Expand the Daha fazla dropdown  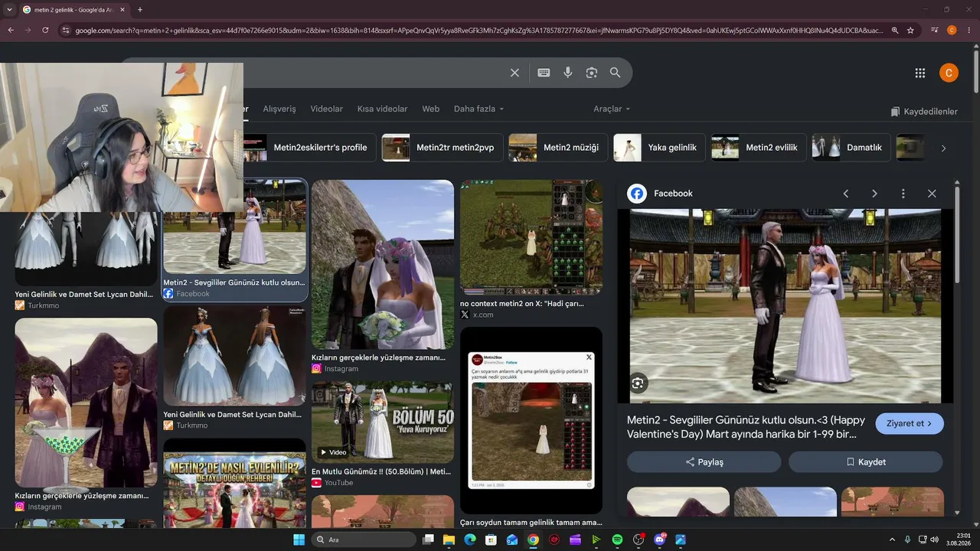coord(479,109)
